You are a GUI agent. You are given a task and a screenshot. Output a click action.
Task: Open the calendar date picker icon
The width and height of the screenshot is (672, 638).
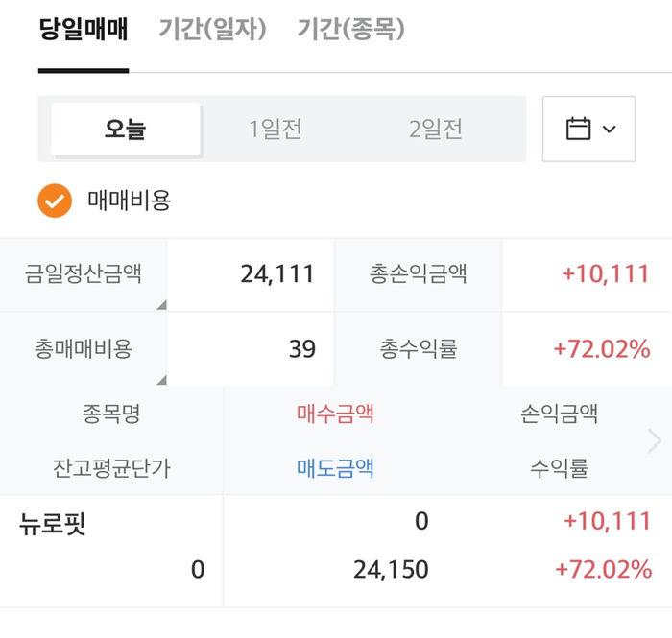578,129
